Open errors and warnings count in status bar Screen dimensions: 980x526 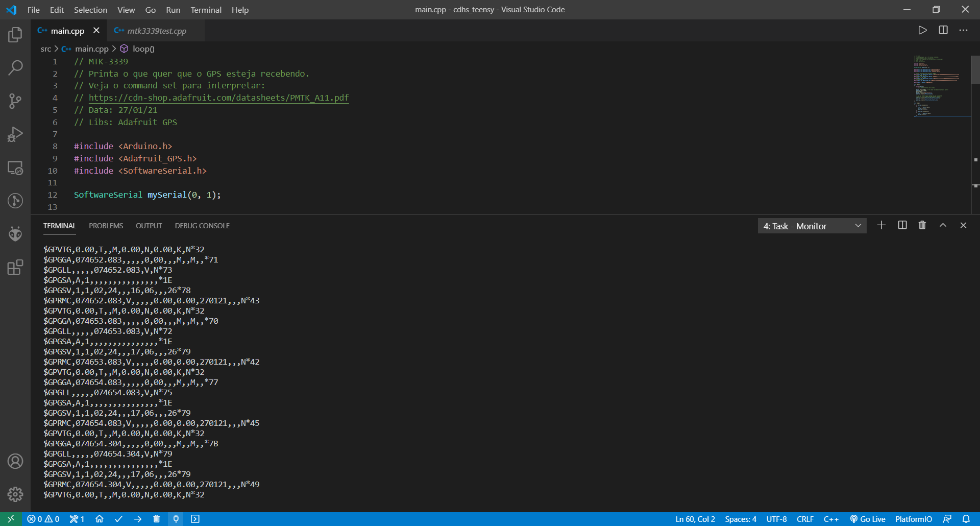[43, 519]
